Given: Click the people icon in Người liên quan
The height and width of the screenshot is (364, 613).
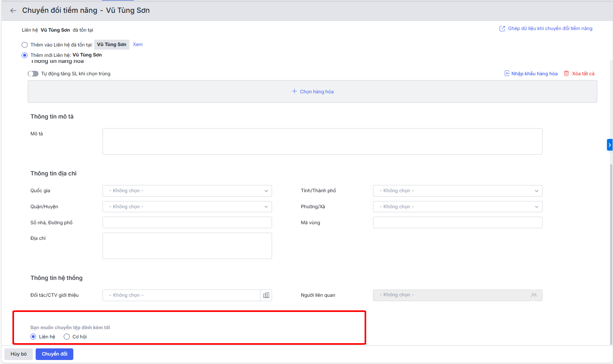Looking at the screenshot, I should (534, 295).
